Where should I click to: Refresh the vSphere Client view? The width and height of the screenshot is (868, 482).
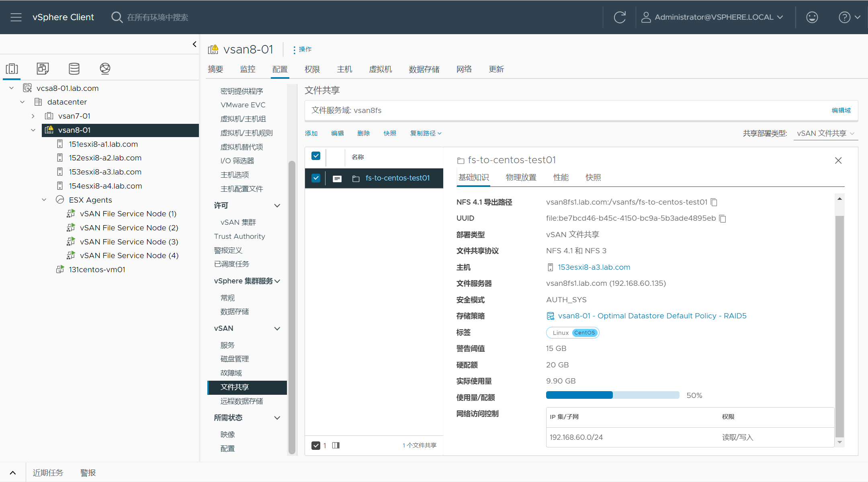pyautogui.click(x=620, y=17)
